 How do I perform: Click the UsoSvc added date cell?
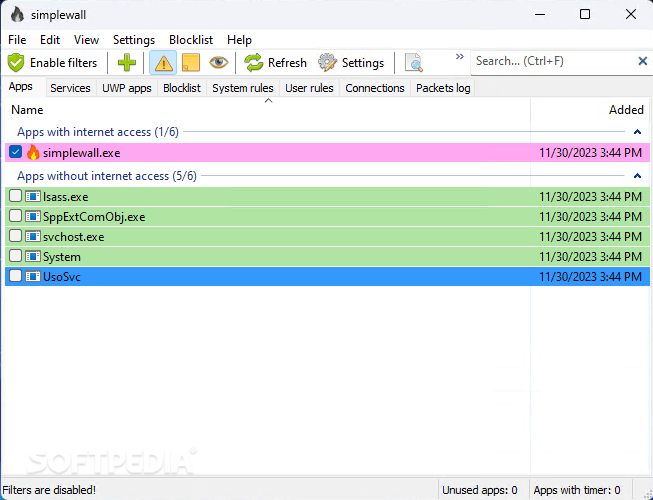pyautogui.click(x=591, y=277)
